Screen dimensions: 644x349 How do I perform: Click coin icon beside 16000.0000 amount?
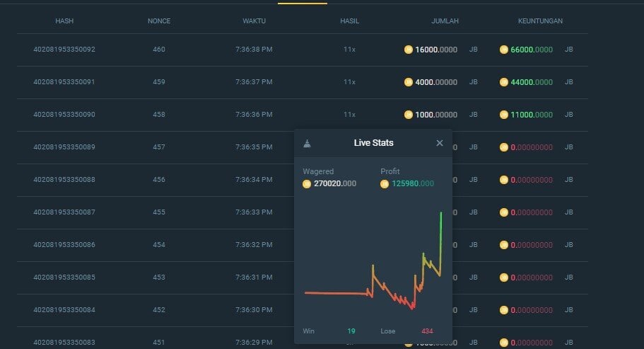(x=409, y=50)
